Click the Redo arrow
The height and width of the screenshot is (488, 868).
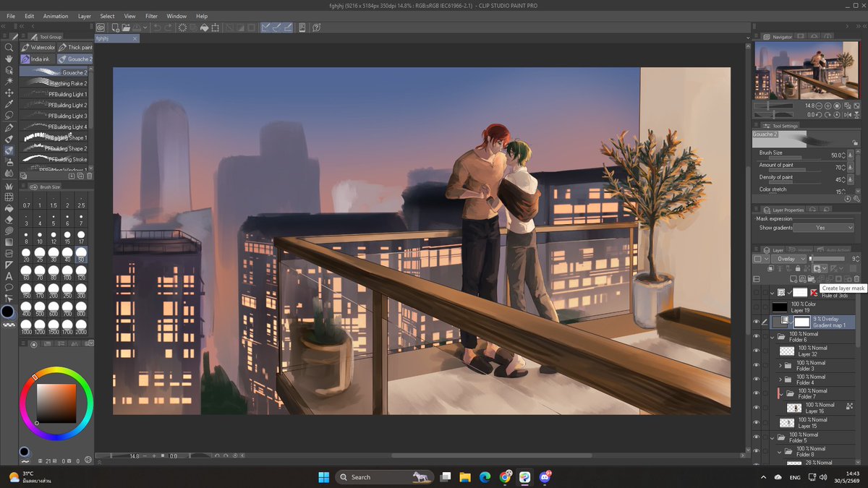pos(169,27)
